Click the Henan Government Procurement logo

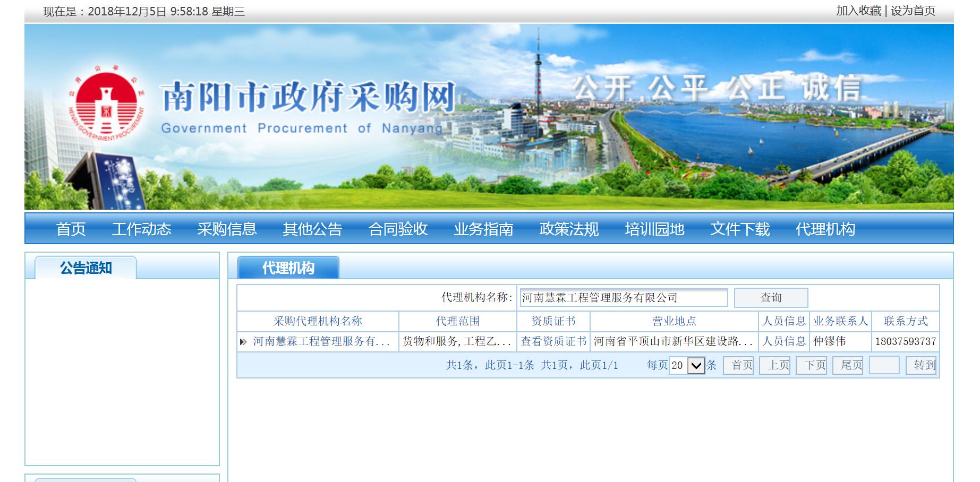107,104
